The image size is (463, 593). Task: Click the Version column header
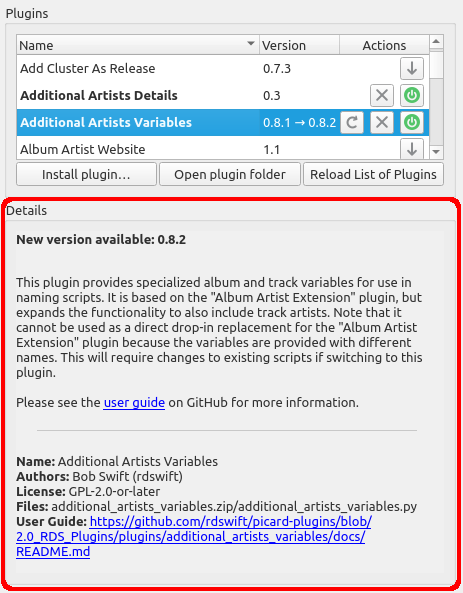(x=299, y=45)
